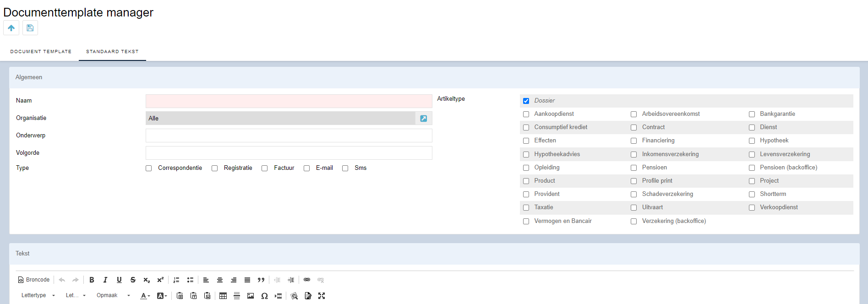The image size is (868, 304).
Task: Open the Let... font size dropdown
Action: coord(76,296)
